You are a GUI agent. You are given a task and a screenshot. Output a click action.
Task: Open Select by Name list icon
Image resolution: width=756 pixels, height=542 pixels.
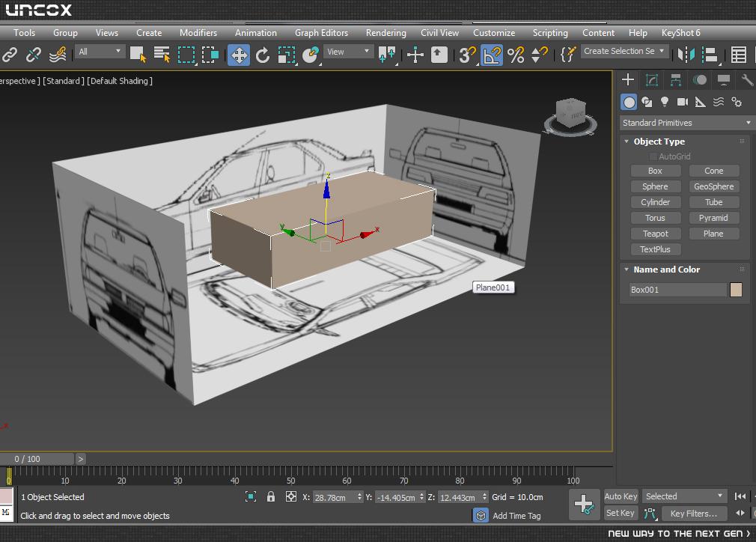[x=162, y=55]
